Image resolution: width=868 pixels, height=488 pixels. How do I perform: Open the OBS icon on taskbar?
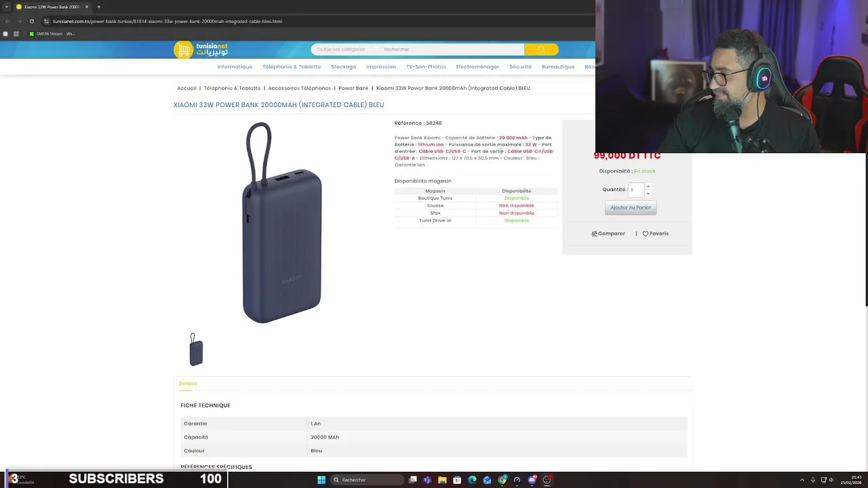547,480
